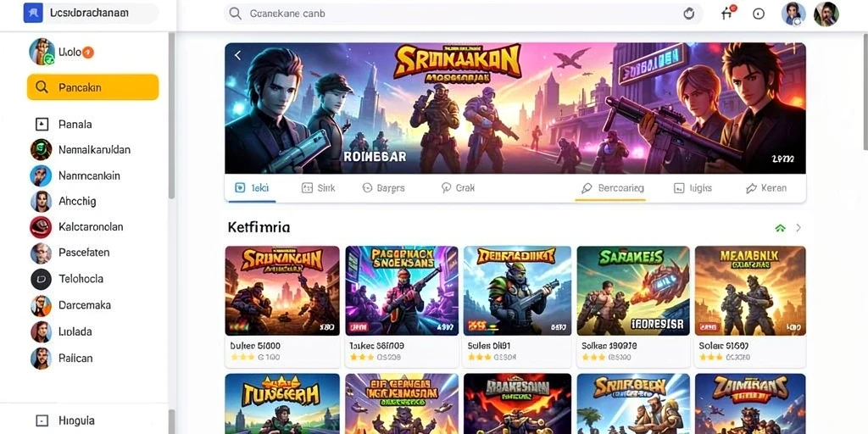Open notifications icon with red badge

click(x=727, y=14)
